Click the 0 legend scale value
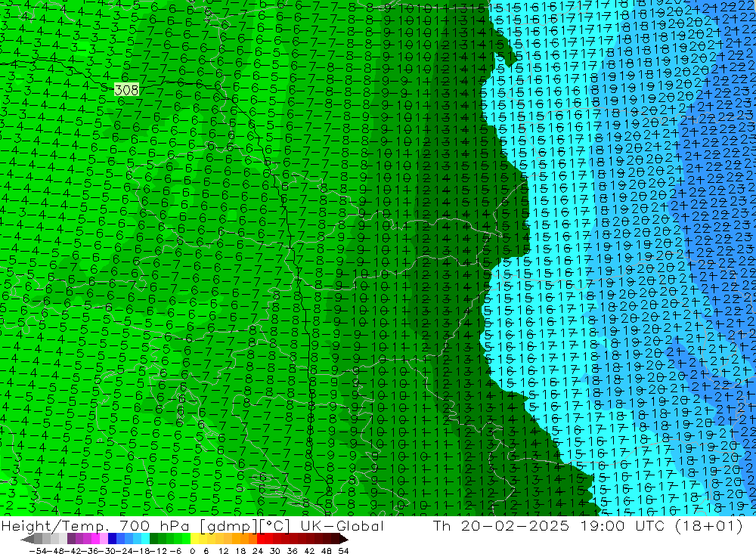The width and height of the screenshot is (756, 554). (192, 551)
